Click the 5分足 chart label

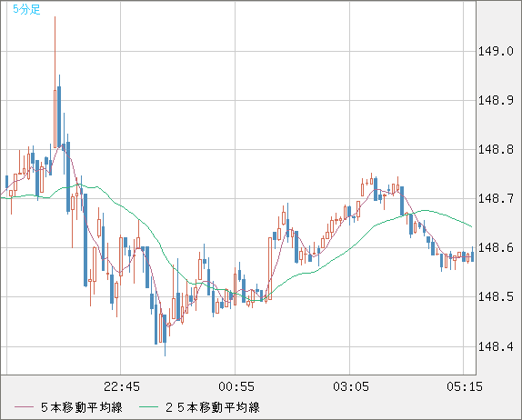tap(26, 9)
